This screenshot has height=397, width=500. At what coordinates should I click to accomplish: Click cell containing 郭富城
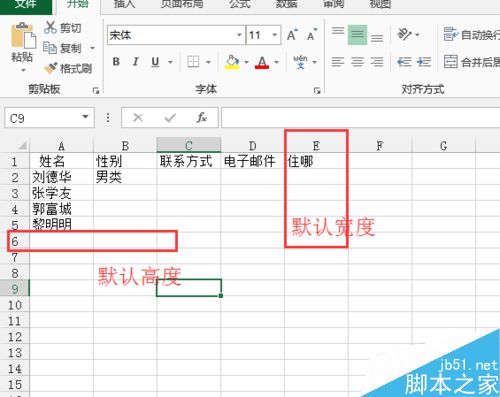[x=61, y=209]
